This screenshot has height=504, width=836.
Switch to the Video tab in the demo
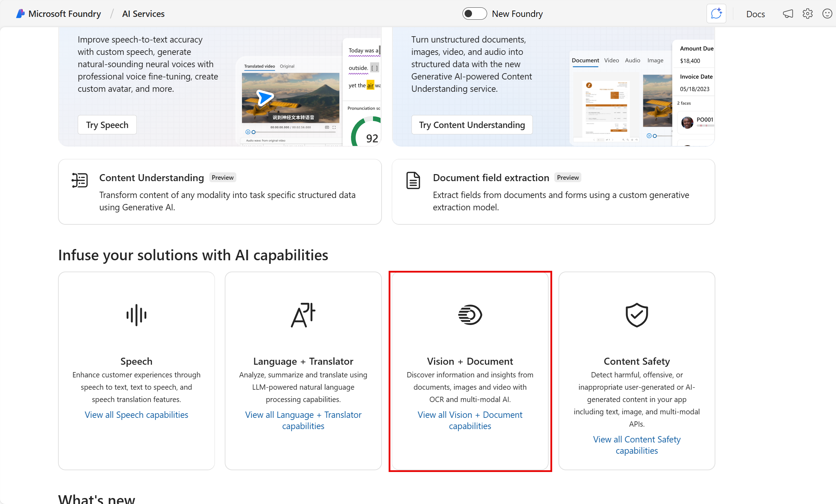click(611, 60)
